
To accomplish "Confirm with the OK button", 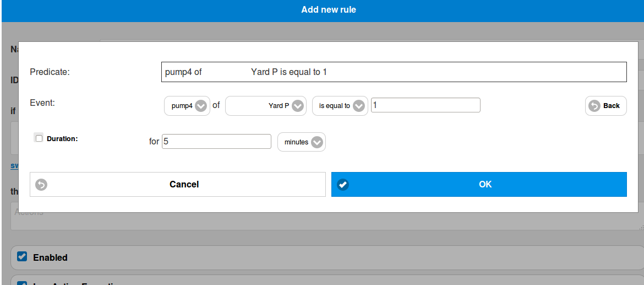I will click(479, 184).
